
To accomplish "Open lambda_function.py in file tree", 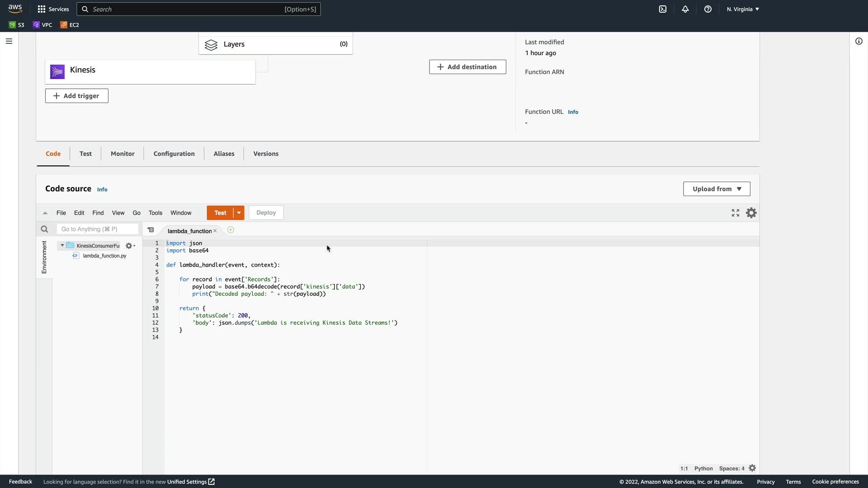I will (x=104, y=256).
